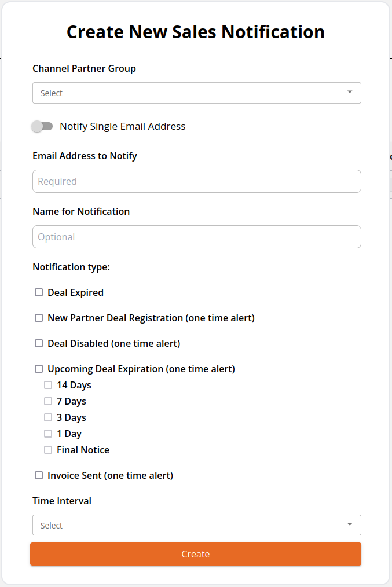
Task: Click the Notify Single Email Address label
Action: coord(122,127)
